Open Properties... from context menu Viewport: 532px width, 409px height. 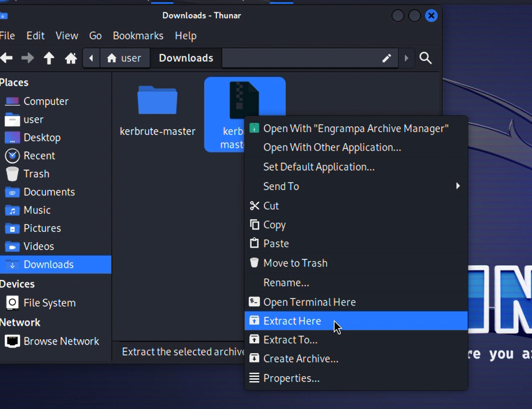[x=356, y=378]
